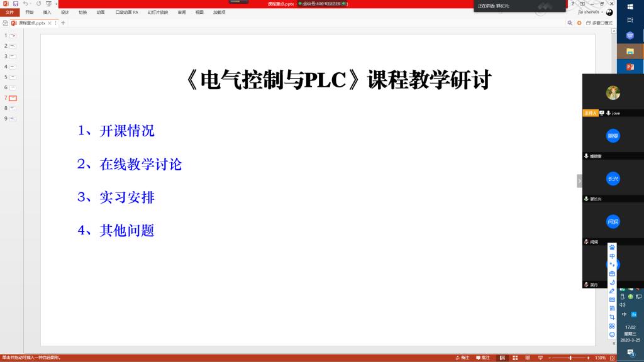Open reading view from status bar
The height and width of the screenshot is (362, 644).
[526, 358]
